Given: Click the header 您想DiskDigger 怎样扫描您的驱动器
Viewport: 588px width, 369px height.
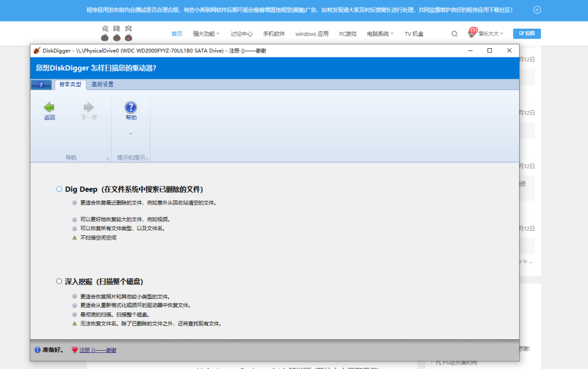Looking at the screenshot, I should (x=96, y=68).
